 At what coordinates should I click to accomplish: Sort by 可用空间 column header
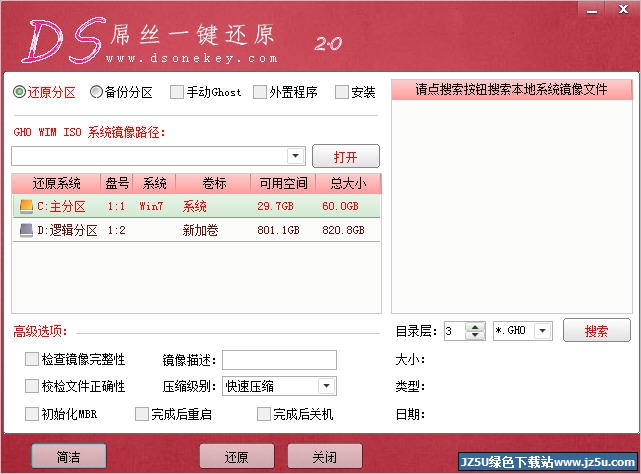(283, 183)
